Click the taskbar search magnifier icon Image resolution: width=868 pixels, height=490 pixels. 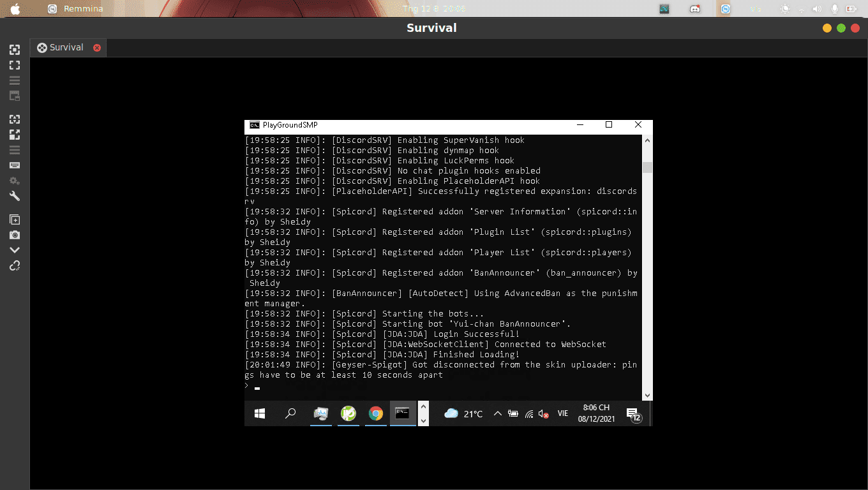click(290, 413)
